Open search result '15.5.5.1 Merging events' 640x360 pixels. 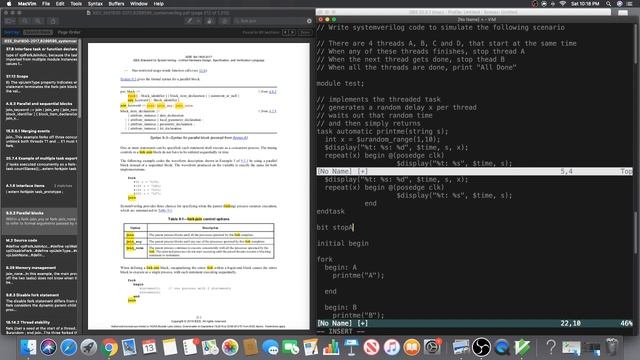(x=40, y=138)
